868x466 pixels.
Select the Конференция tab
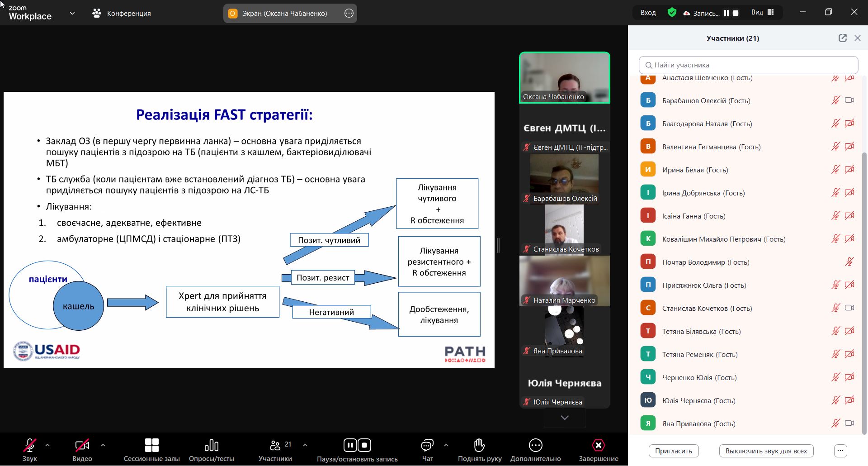[x=122, y=13]
